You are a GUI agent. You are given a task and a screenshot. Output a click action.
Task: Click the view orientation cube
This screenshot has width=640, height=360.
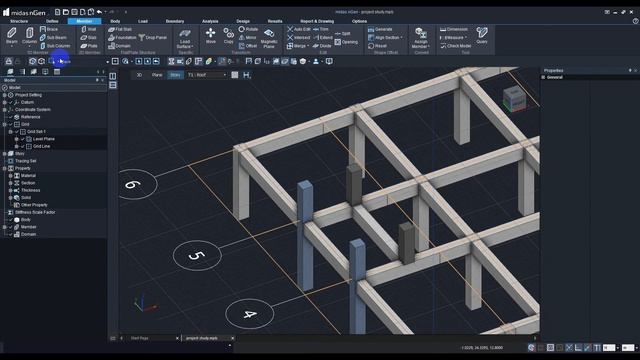[x=514, y=99]
